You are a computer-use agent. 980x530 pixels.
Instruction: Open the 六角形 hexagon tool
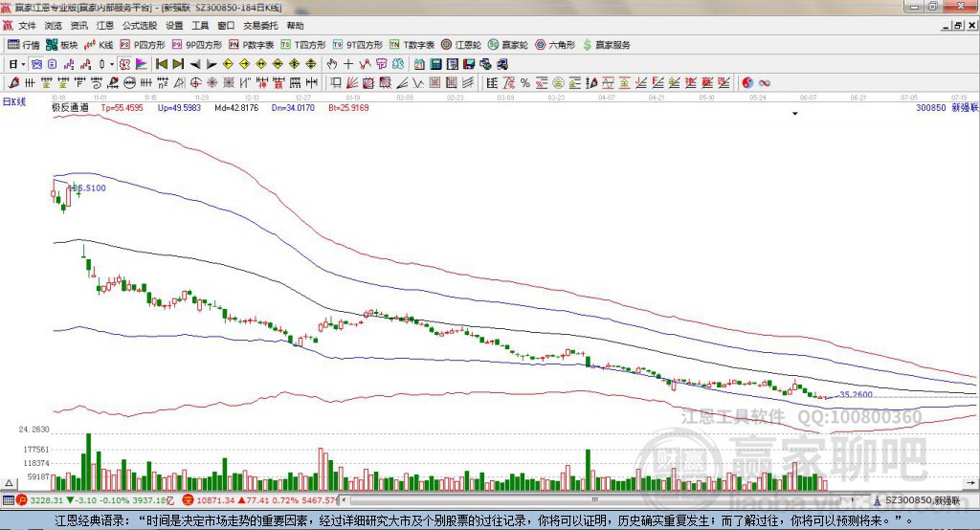555,45
